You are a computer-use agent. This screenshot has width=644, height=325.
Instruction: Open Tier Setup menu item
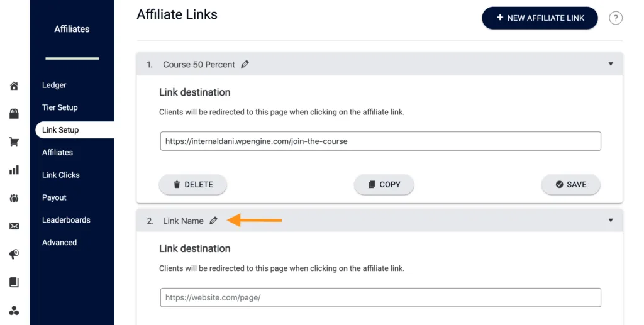[60, 107]
